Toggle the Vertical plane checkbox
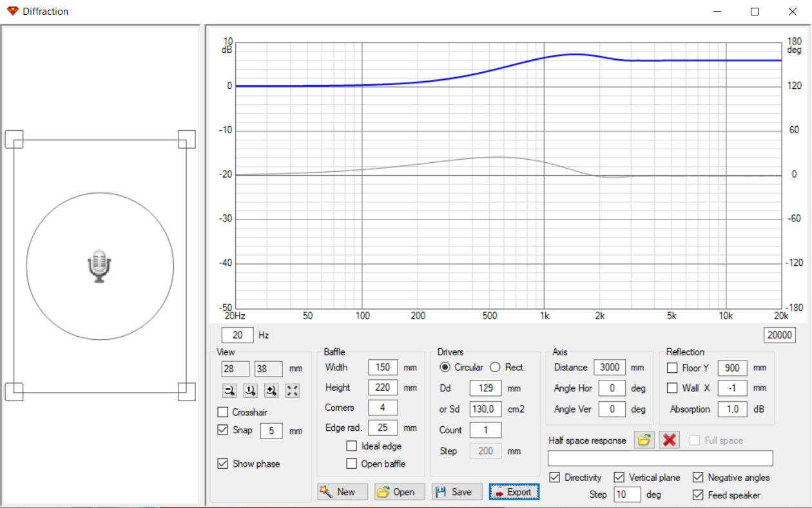Viewport: 812px width, 508px height. (x=619, y=478)
